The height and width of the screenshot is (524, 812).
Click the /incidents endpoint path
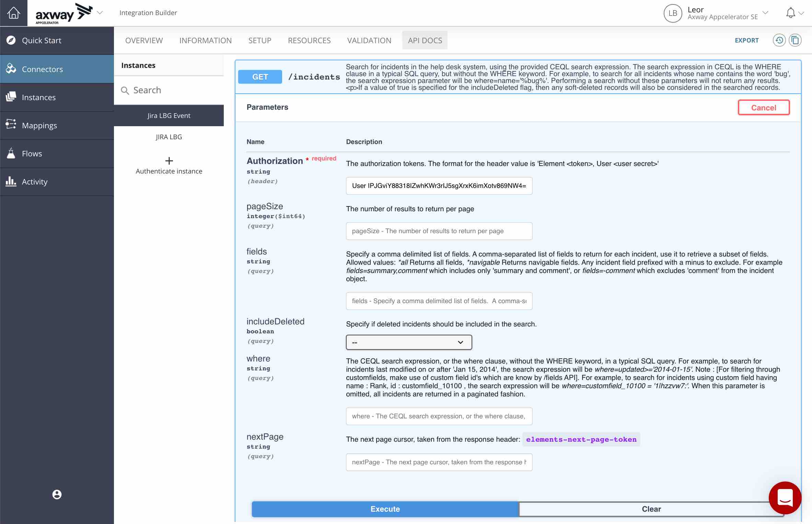[x=314, y=77]
